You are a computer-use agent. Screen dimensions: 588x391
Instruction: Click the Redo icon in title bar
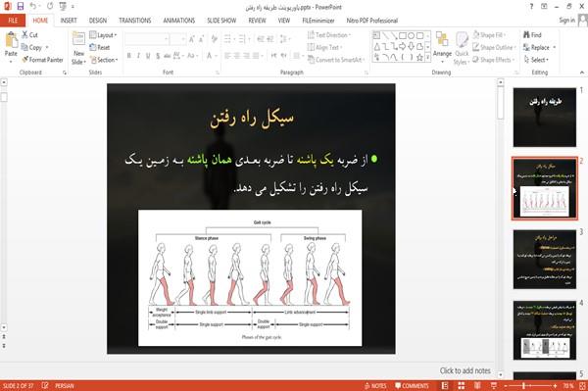(x=50, y=6)
